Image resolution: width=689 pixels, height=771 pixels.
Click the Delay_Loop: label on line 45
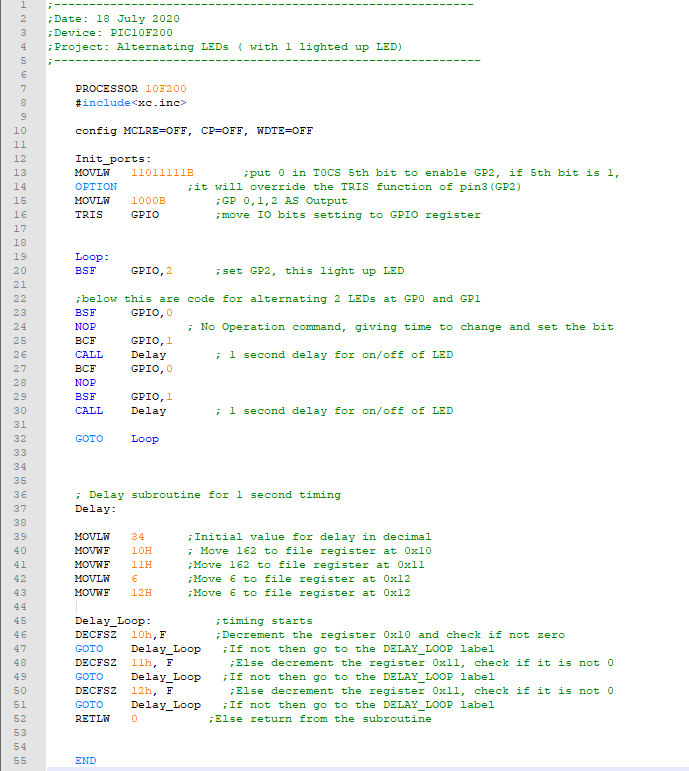click(x=113, y=621)
